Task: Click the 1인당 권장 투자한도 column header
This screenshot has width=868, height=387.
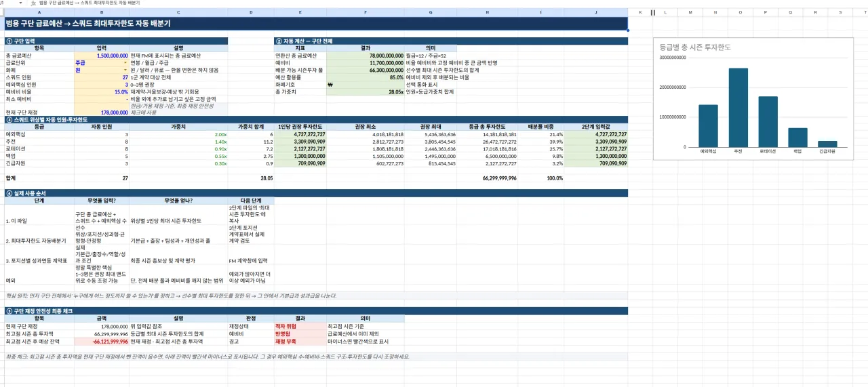Action: tap(301, 127)
